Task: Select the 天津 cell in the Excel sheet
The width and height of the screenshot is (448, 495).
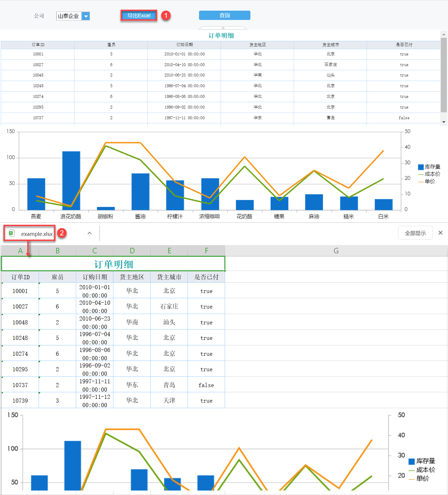Action: 169,400
